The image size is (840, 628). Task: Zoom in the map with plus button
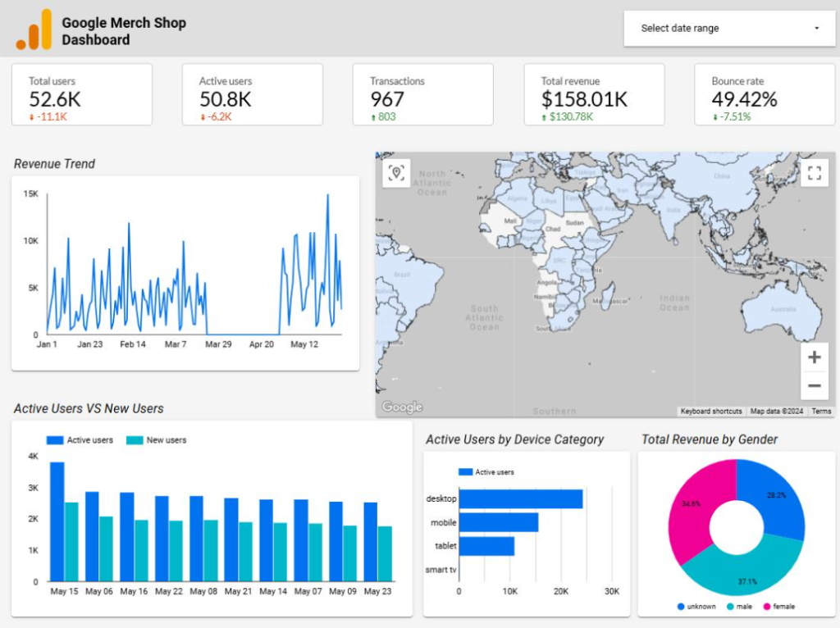(x=815, y=357)
